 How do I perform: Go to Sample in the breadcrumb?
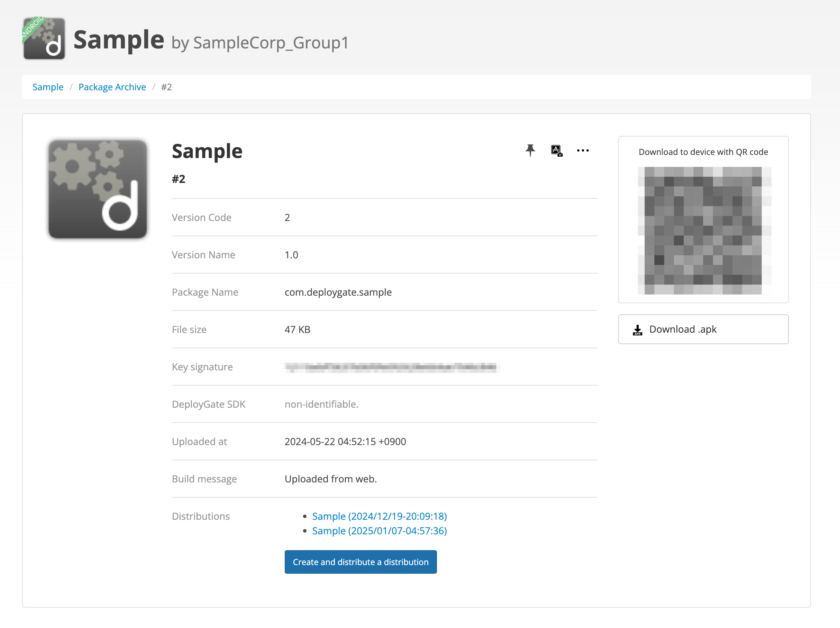point(48,87)
